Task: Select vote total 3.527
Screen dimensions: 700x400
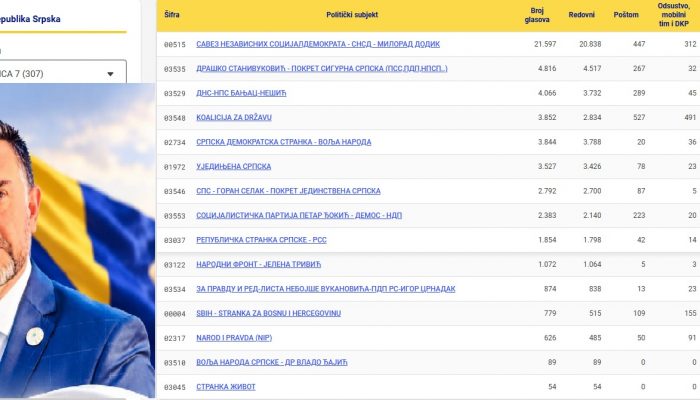Action: (x=547, y=167)
